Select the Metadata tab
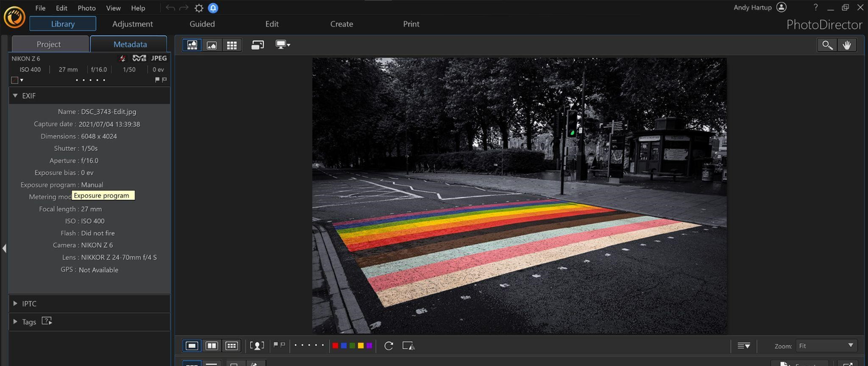The height and width of the screenshot is (366, 868). pos(130,44)
